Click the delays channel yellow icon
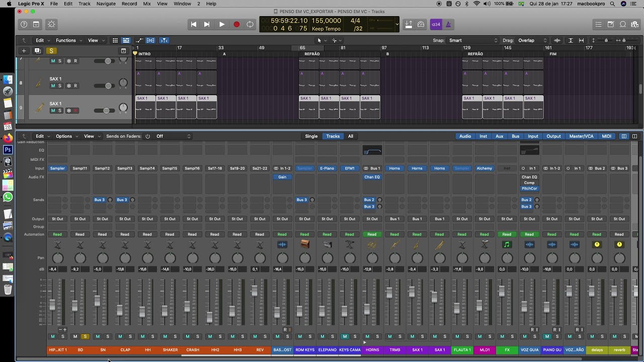This screenshot has width=644, height=362. click(x=597, y=244)
